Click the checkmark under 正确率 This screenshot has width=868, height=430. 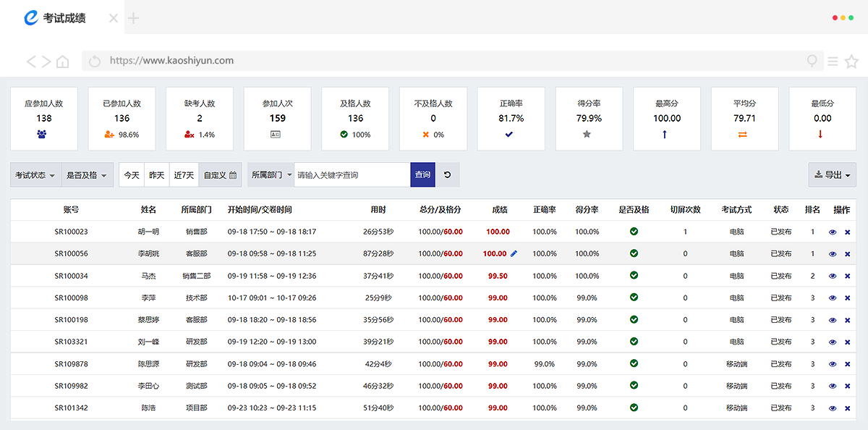[511, 134]
